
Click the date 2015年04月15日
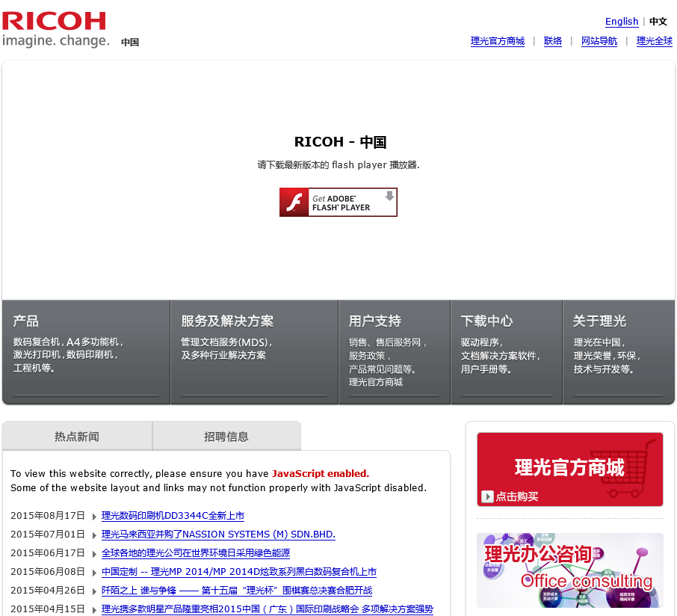coord(48,609)
